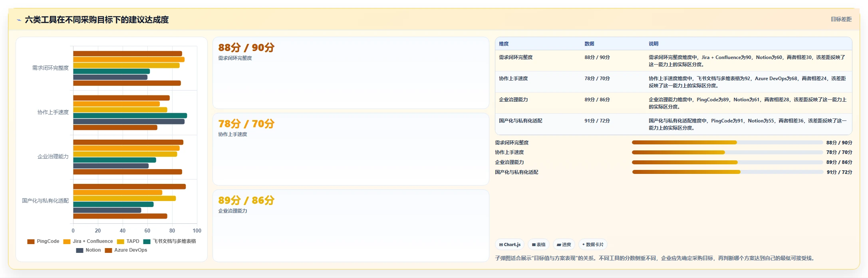Click the 78分 / 70分 value in the table
Image resolution: width=868 pixels, height=278 pixels.
[x=597, y=79]
